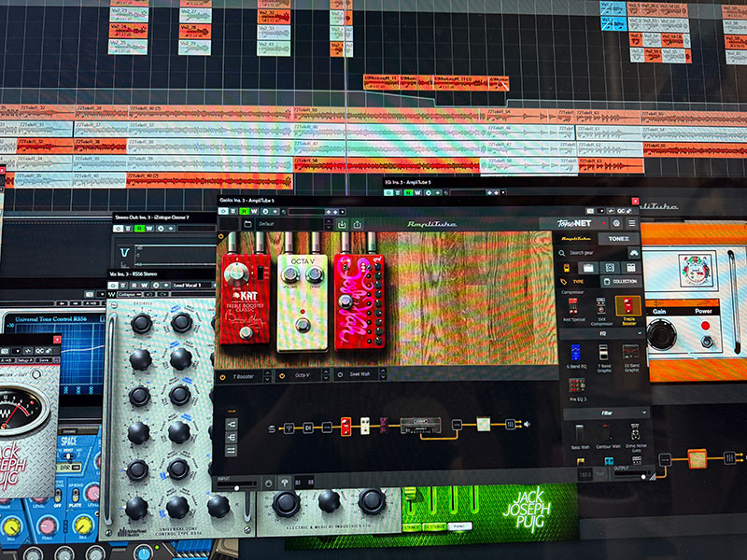Click the tuner icon in AmpliTube bottom bar
This screenshot has width=747, height=560.
coord(285,483)
